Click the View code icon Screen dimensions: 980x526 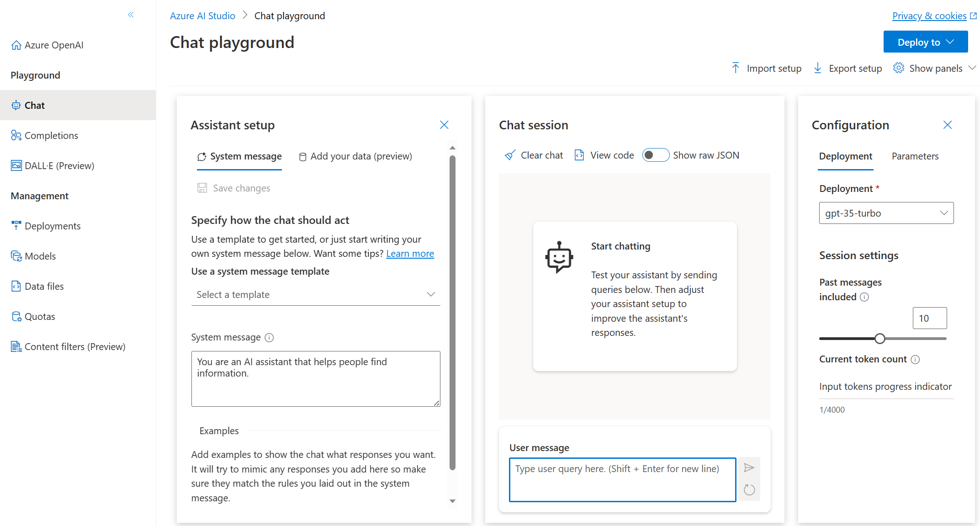(579, 155)
